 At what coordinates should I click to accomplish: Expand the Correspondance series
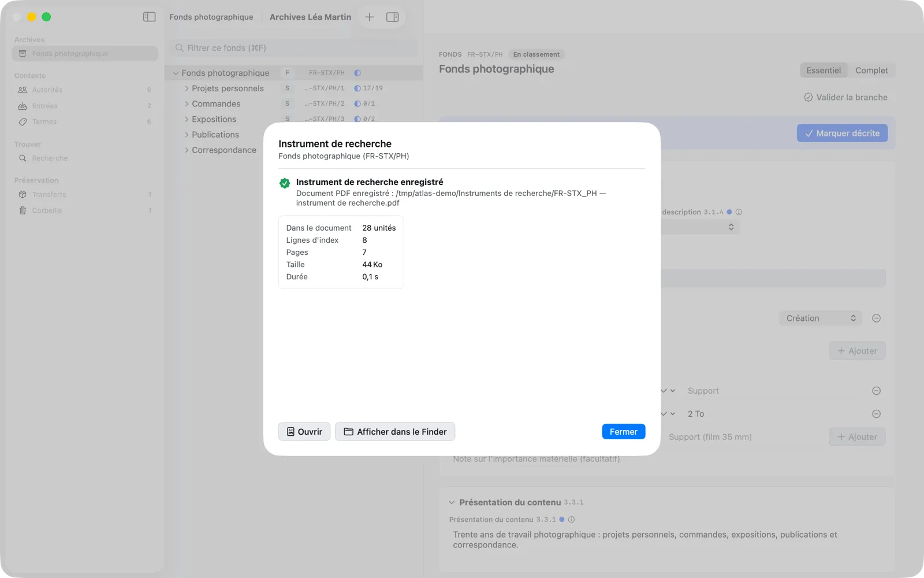coord(187,150)
